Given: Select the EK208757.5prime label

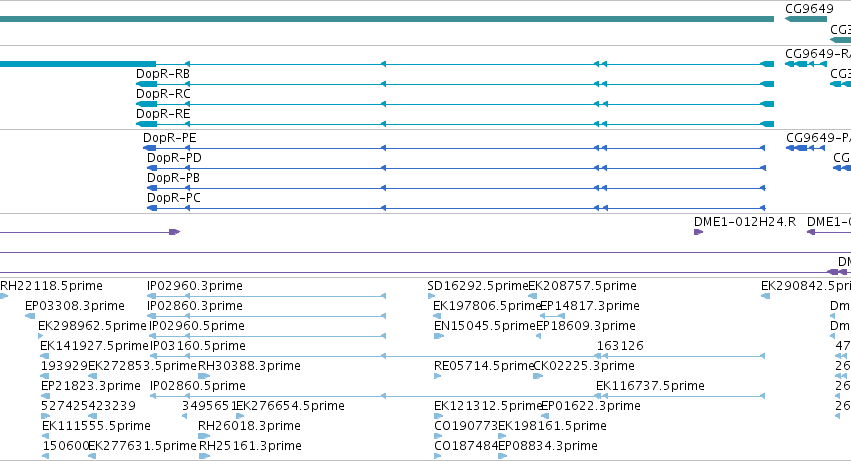Looking at the screenshot, I should pos(582,286).
